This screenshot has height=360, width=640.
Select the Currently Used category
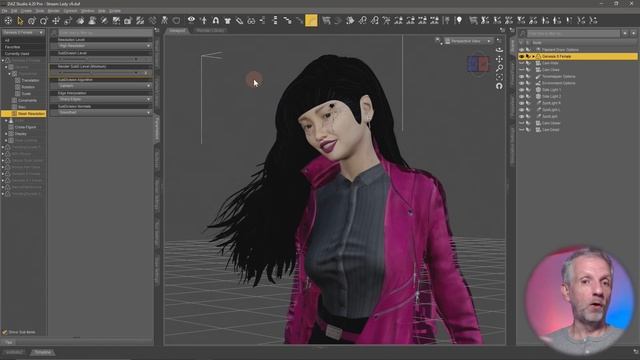23,53
